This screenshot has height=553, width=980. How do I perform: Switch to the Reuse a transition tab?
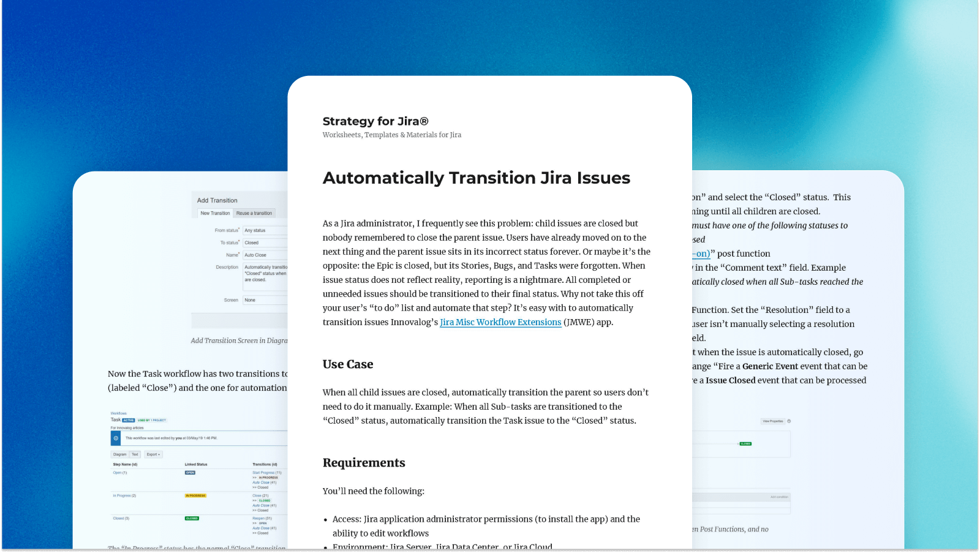pos(255,213)
